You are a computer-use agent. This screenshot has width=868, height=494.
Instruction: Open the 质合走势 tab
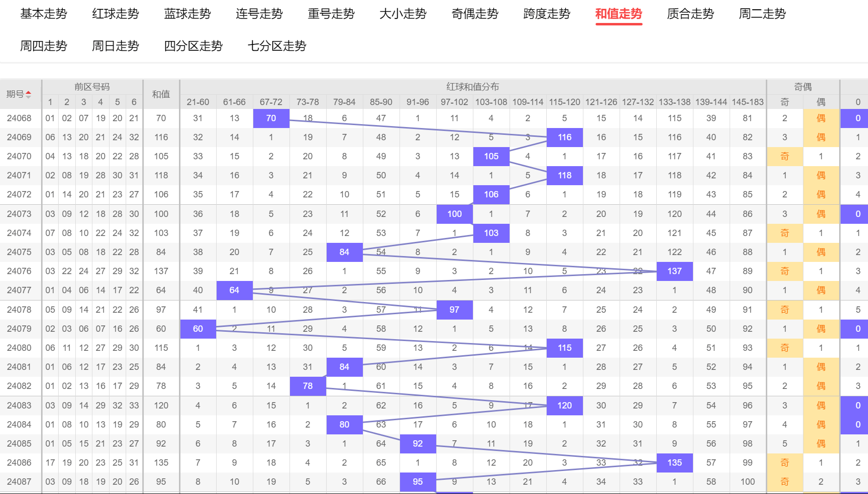(690, 14)
